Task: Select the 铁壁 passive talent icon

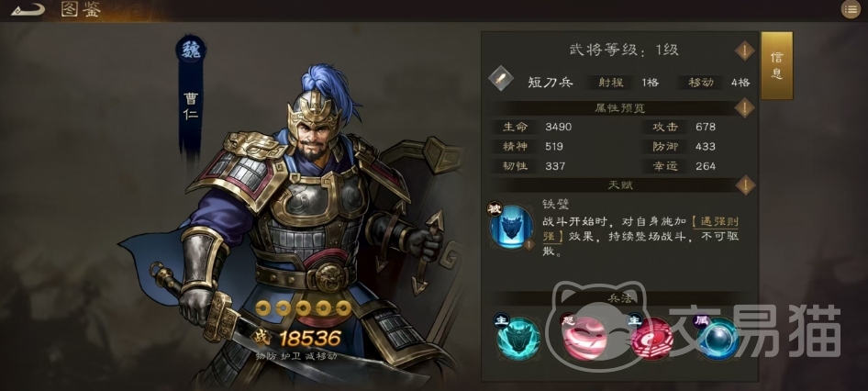Action: 511,226
